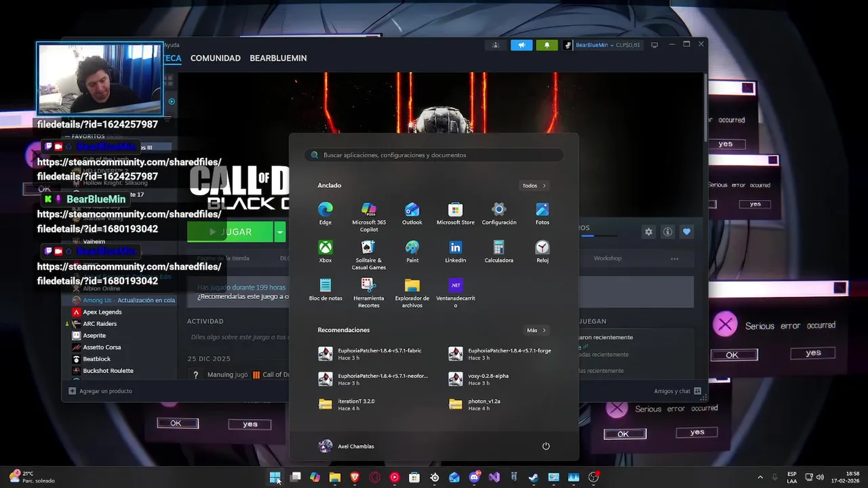Launch the Fotos app
868x488 pixels.
(542, 214)
